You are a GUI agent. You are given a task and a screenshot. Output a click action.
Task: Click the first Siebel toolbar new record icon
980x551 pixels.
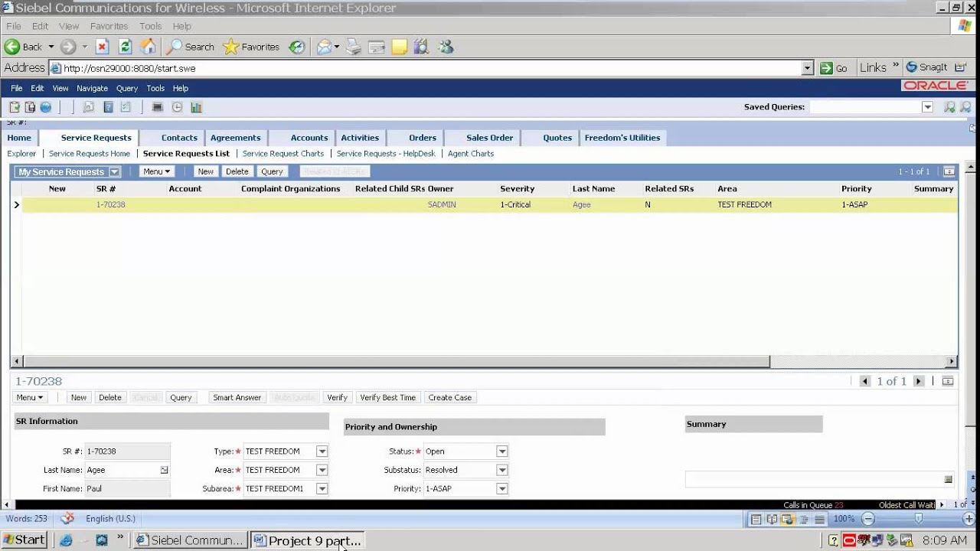click(15, 107)
